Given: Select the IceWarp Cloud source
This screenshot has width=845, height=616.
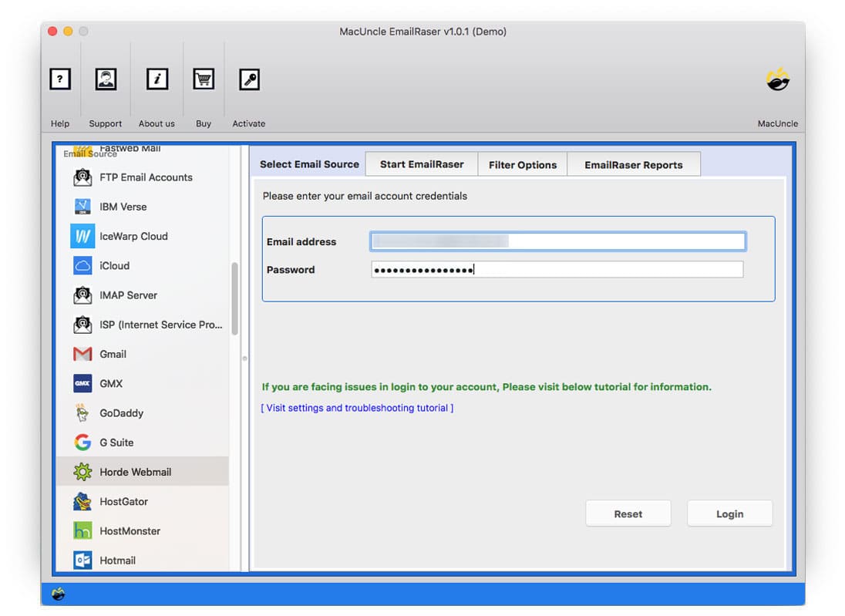Looking at the screenshot, I should point(82,236).
